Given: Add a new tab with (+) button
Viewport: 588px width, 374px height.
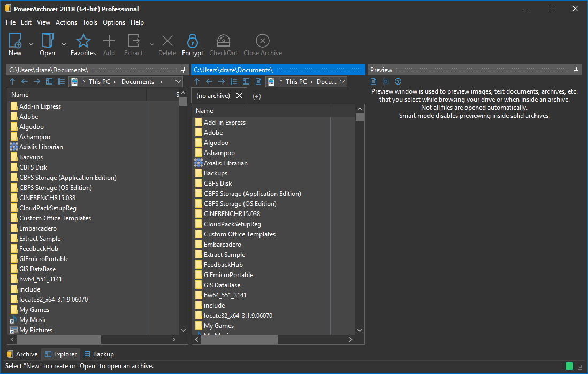Looking at the screenshot, I should (x=257, y=96).
